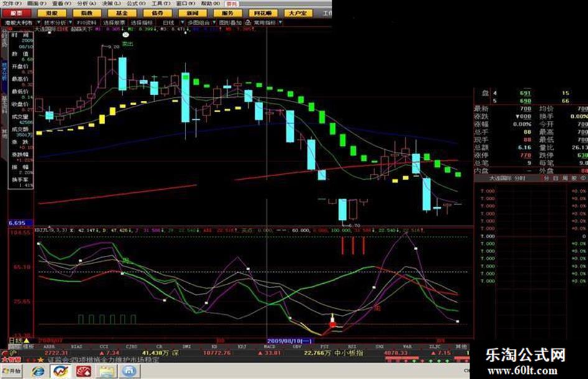588x379 pixels.
Task: Open the 公式 (Formula) menu
Action: pos(136,3)
